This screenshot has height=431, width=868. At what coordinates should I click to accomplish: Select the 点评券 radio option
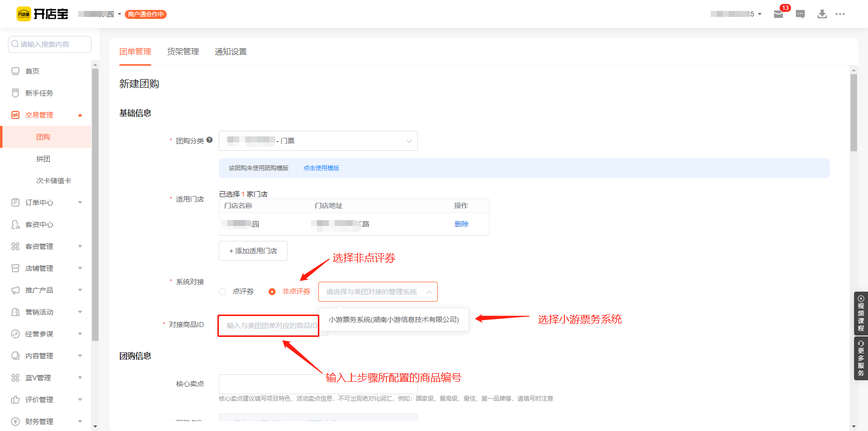[x=223, y=292]
